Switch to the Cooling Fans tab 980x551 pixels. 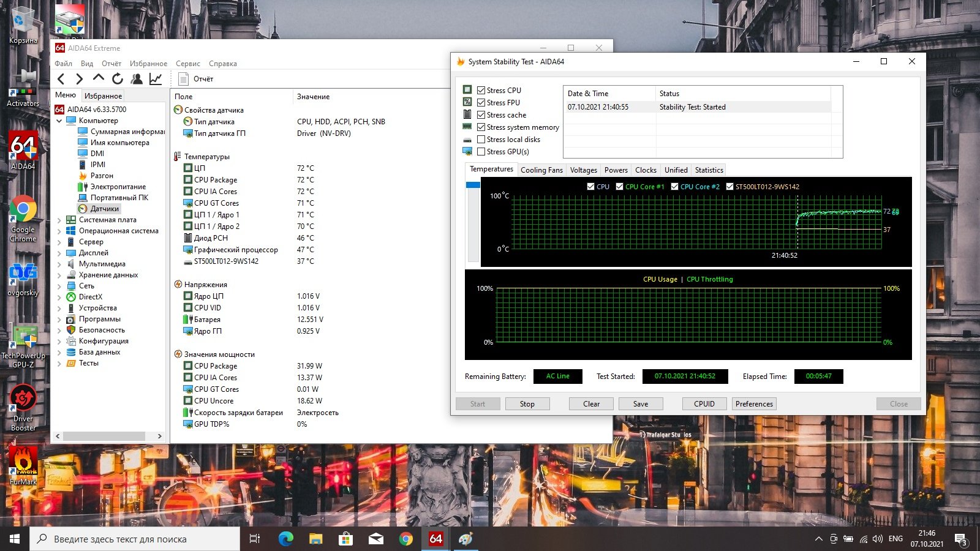pos(541,170)
